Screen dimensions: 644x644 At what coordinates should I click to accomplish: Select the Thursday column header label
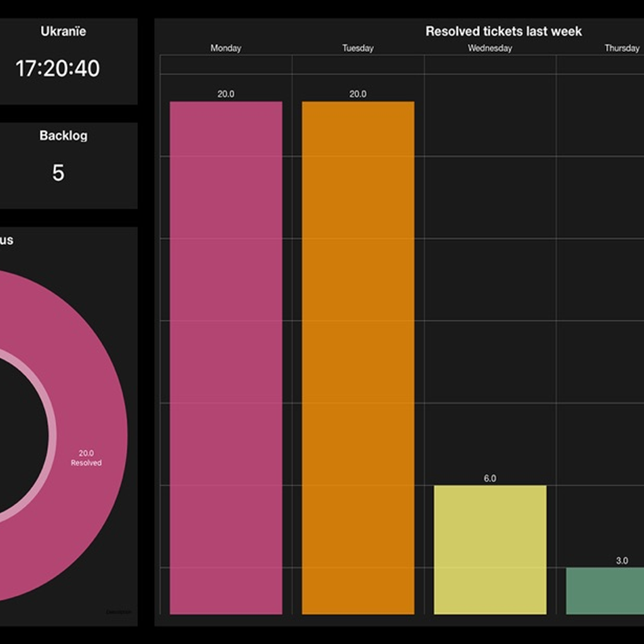point(622,48)
